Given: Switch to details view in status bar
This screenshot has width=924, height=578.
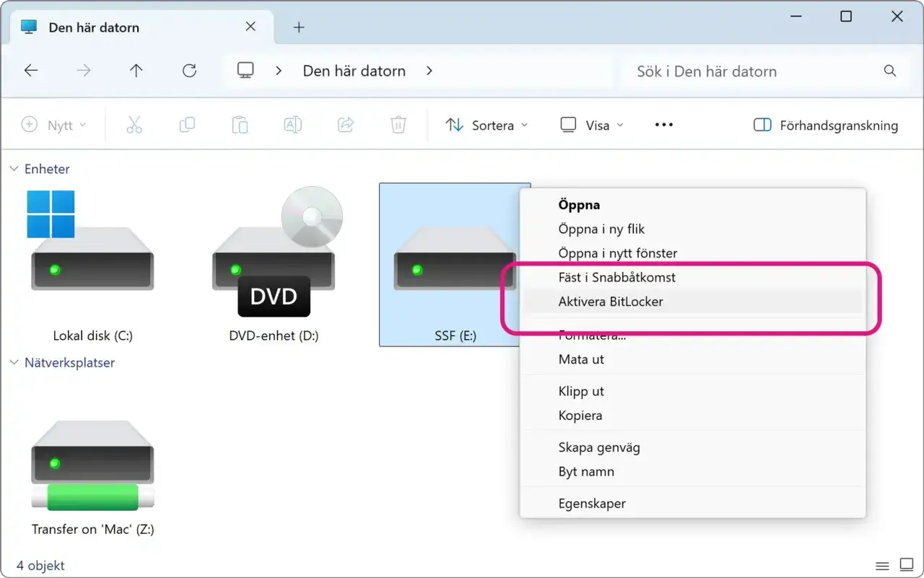Looking at the screenshot, I should click(882, 566).
